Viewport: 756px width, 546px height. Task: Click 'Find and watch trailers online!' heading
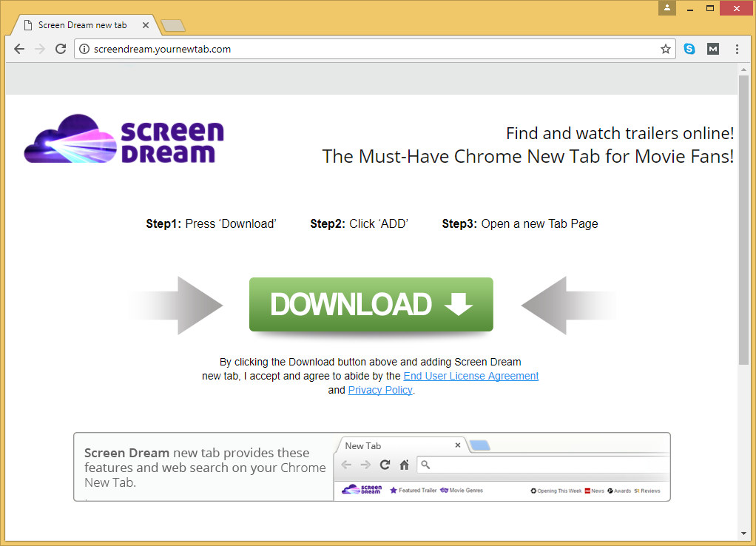[620, 133]
